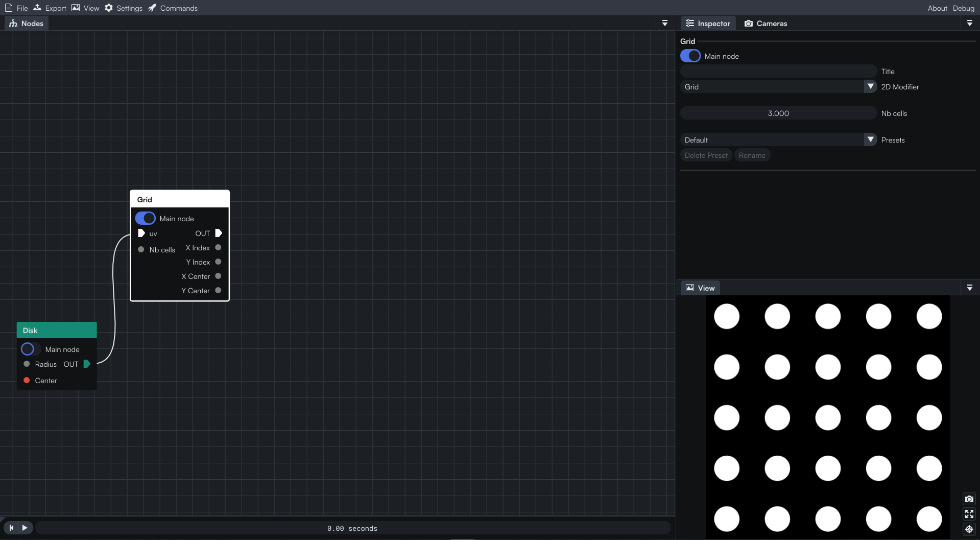Click the X Index output pin
This screenshot has width=980, height=540.
(218, 248)
